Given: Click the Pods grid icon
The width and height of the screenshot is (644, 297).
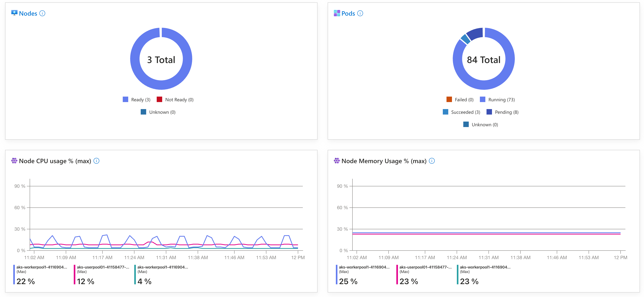Looking at the screenshot, I should 337,13.
